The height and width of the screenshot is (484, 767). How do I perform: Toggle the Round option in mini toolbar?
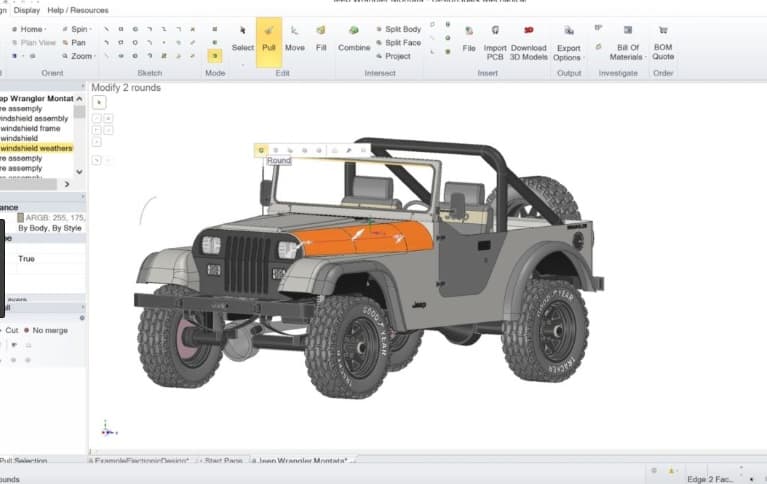pos(262,150)
